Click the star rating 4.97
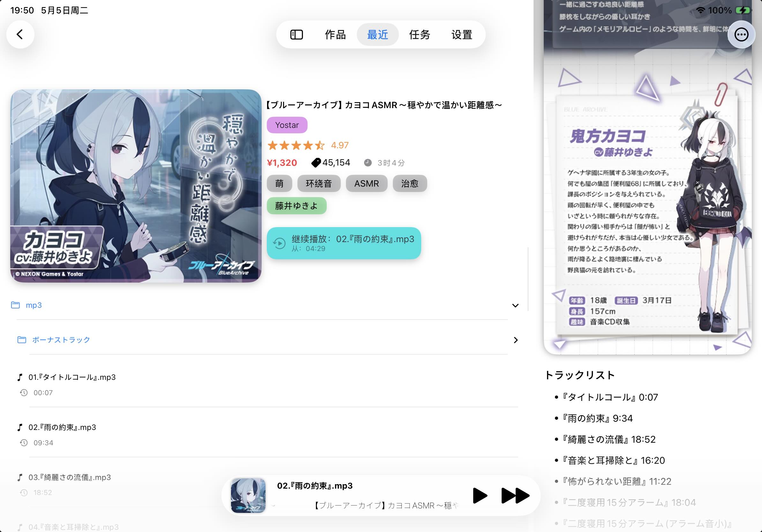 pos(308,145)
